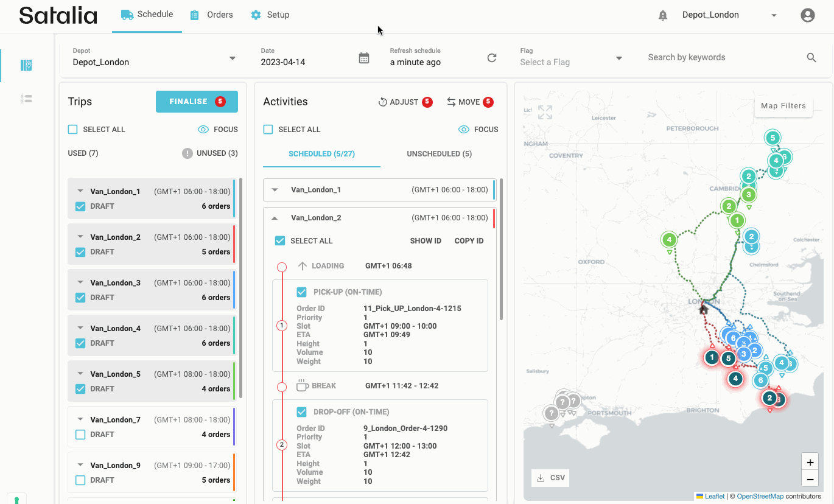This screenshot has height=504, width=834.
Task: Click the Map Filters button
Action: pos(783,106)
